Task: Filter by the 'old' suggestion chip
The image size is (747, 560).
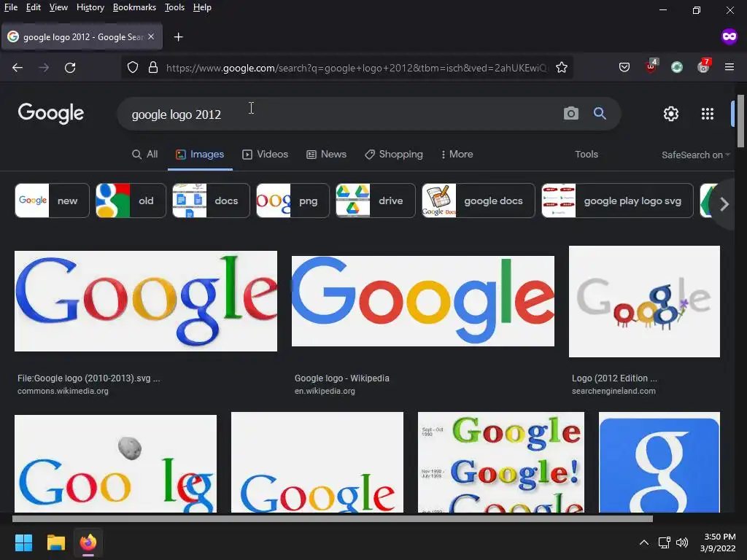Action: 131,201
